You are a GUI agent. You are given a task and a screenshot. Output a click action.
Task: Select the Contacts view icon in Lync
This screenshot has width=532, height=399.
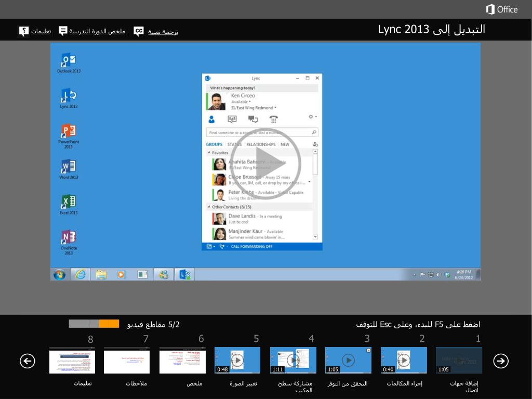[x=211, y=119]
